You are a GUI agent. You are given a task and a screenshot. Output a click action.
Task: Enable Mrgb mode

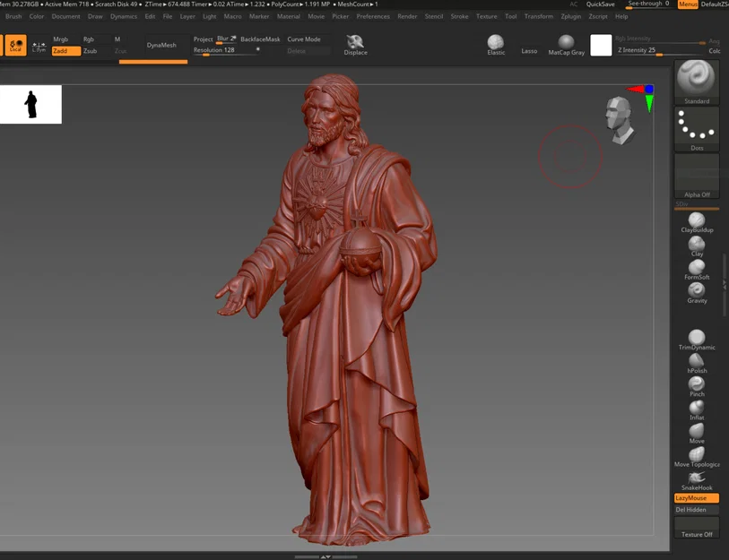[60, 39]
